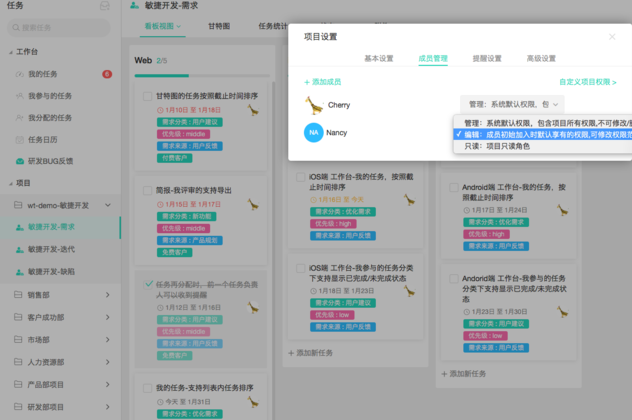
Task: Click folder icon of 销售部
Action: click(x=18, y=295)
